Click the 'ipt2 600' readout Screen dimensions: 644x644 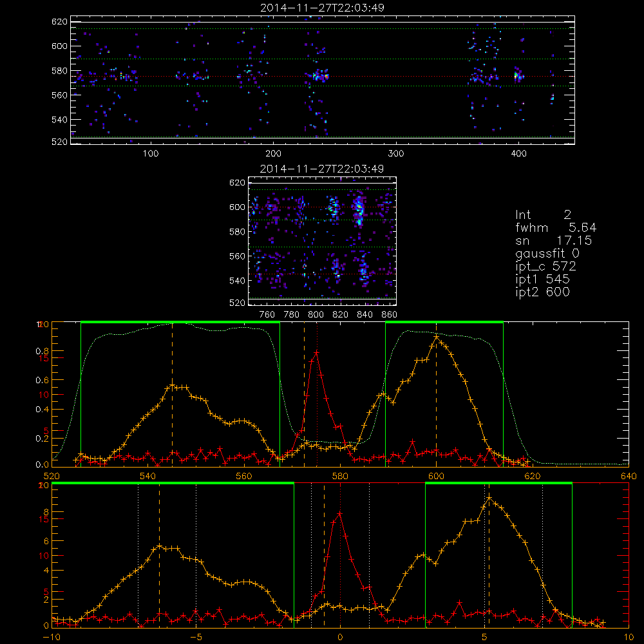(x=542, y=292)
